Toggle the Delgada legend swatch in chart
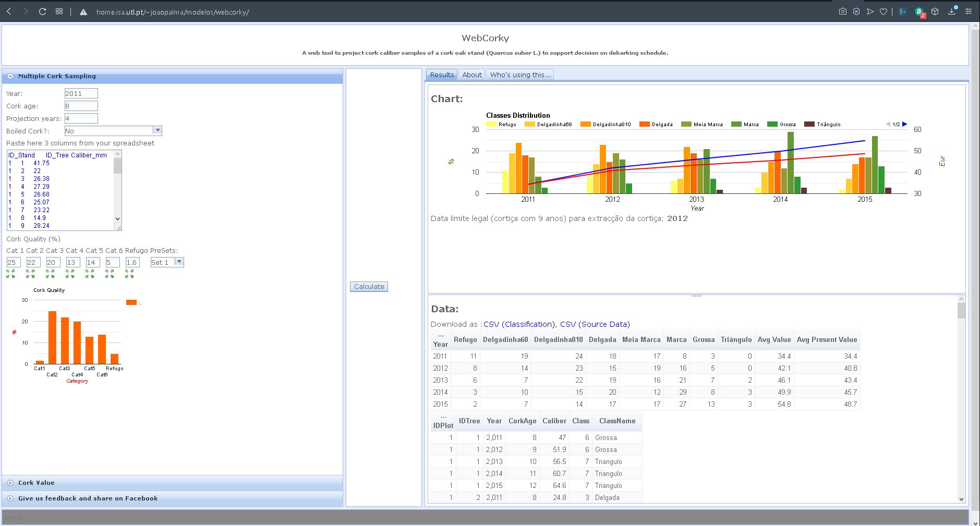The height and width of the screenshot is (526, 980). [x=644, y=124]
